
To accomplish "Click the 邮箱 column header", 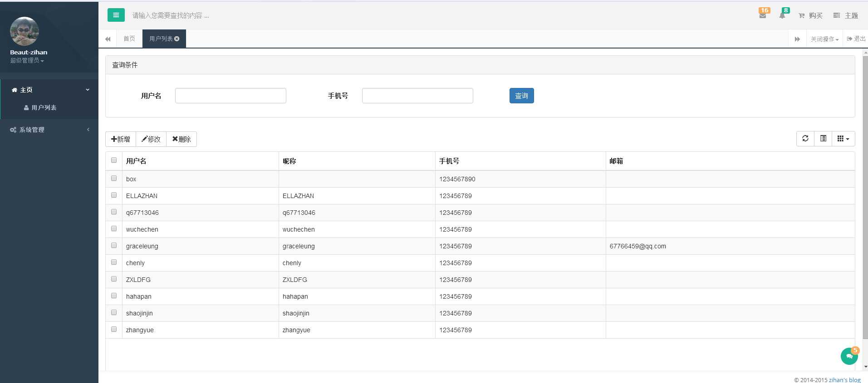I will pyautogui.click(x=730, y=161).
